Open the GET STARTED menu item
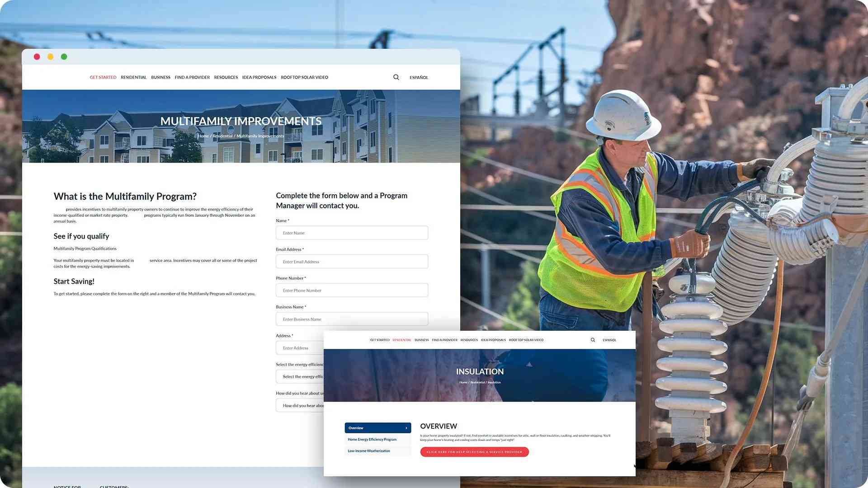 (103, 77)
